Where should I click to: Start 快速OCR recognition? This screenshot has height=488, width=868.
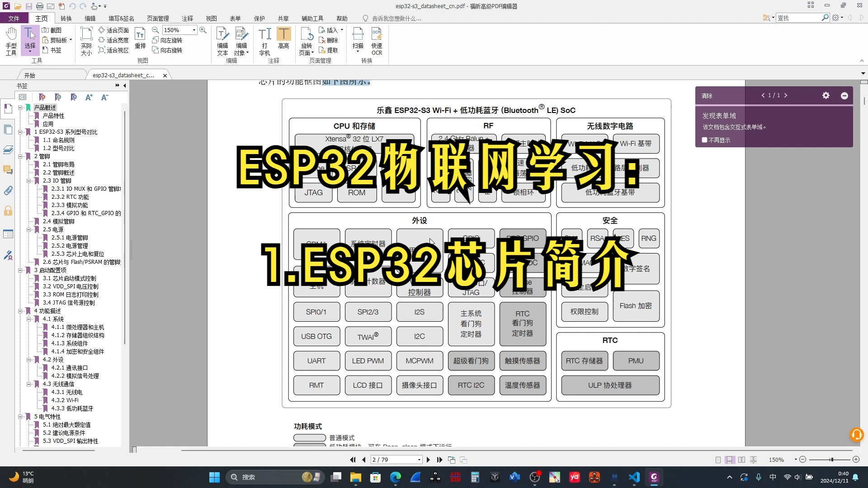[377, 41]
